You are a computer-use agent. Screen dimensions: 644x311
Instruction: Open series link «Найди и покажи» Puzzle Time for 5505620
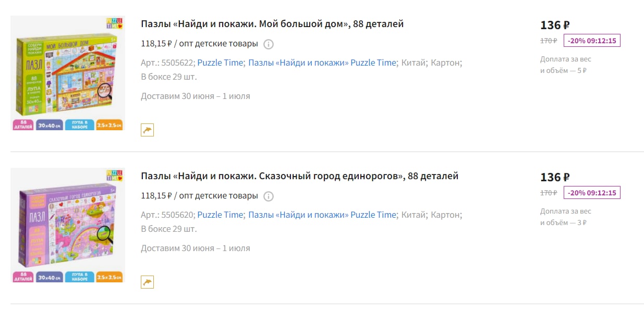point(322,215)
